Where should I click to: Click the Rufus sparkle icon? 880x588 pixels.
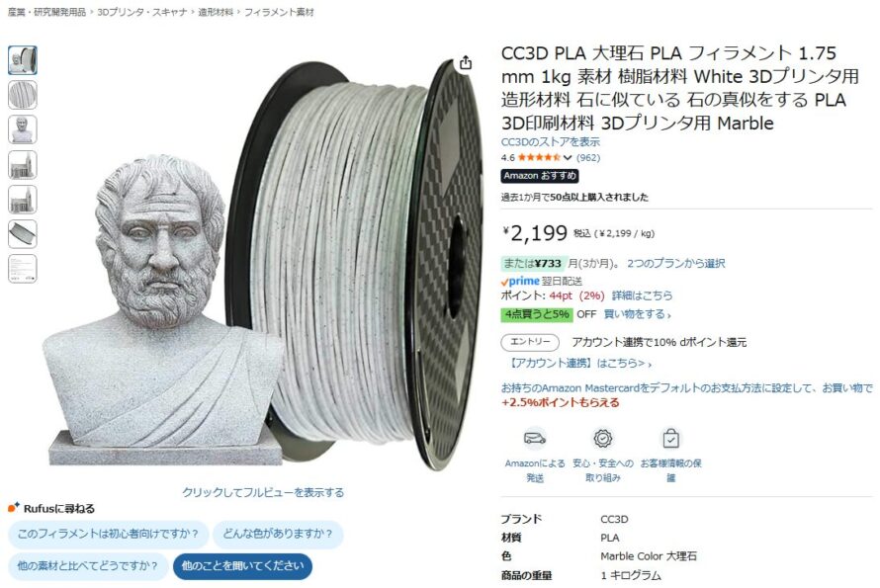14,508
